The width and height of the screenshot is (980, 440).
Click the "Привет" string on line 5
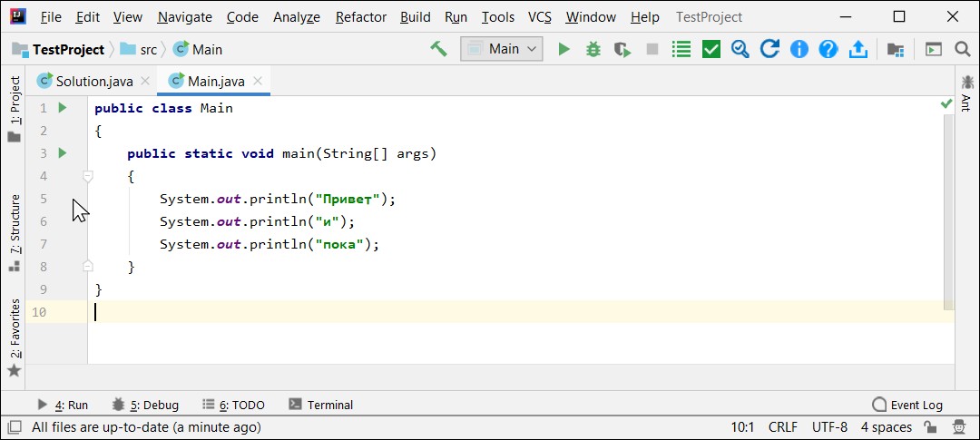pos(348,199)
